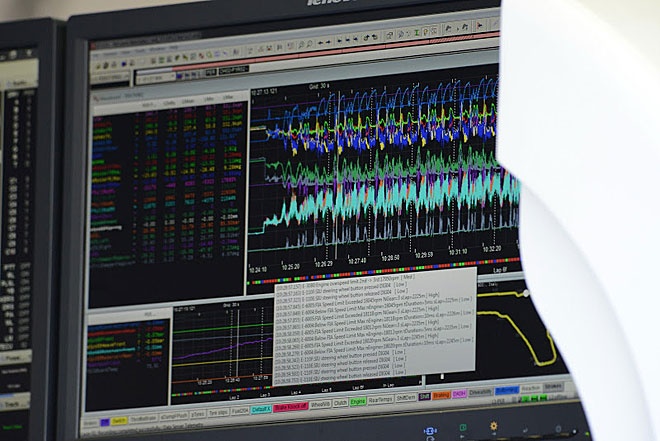Select the first FIA Speed Limit Exceeded event line
Viewport: 660px width, 441px height.
[374, 300]
